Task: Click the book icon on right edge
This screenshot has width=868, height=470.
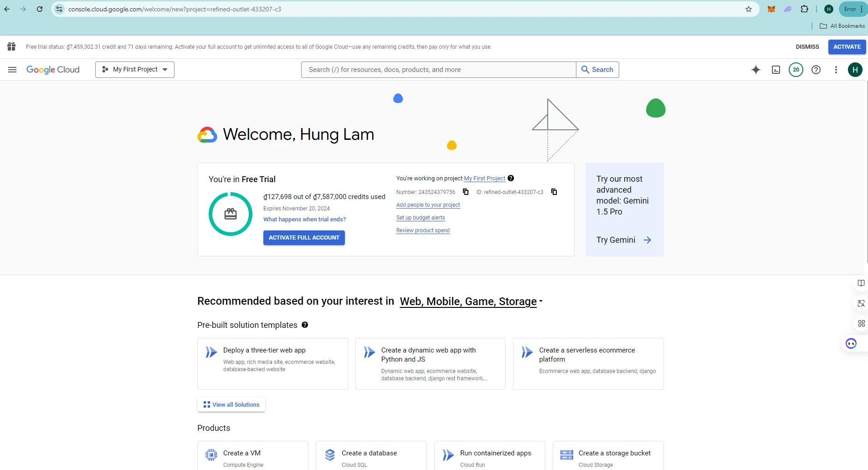Action: (861, 283)
